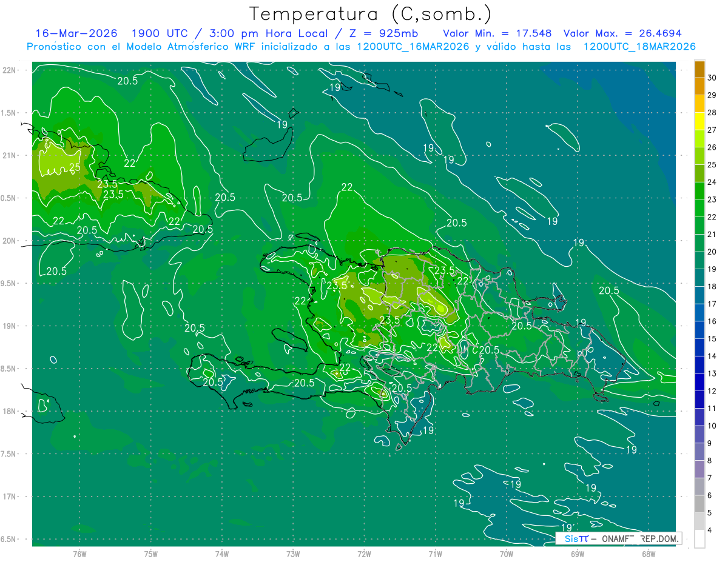Pick the purple legend swatch between 7 and 8
Screen dimensions: 728x562
(x=699, y=469)
